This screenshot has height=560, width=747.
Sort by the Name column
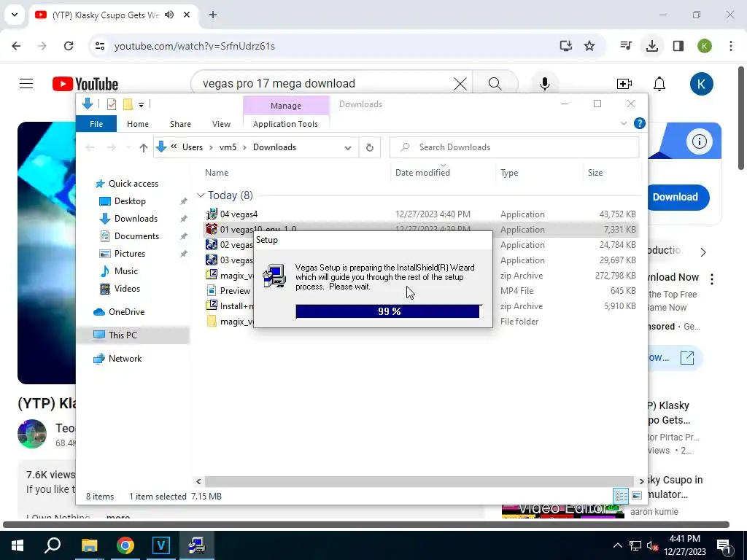pyautogui.click(x=217, y=172)
